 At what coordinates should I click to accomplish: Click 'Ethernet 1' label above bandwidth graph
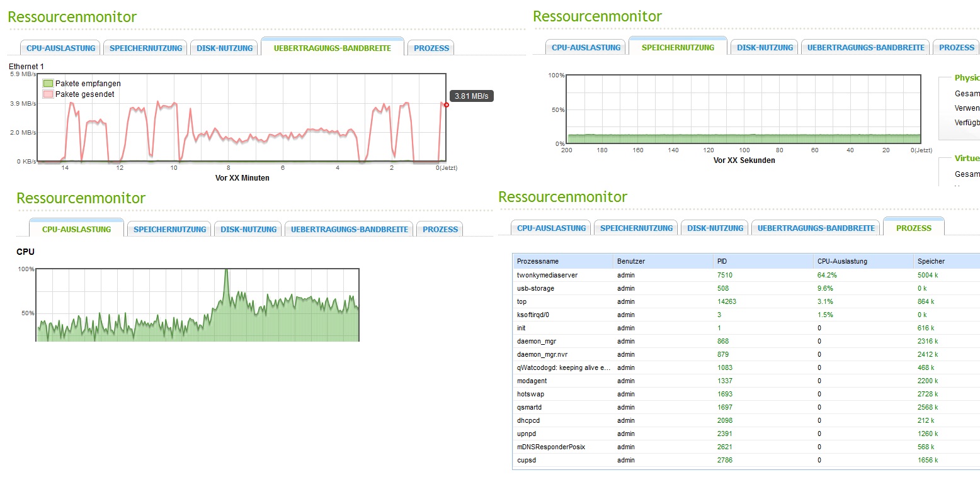[x=26, y=66]
